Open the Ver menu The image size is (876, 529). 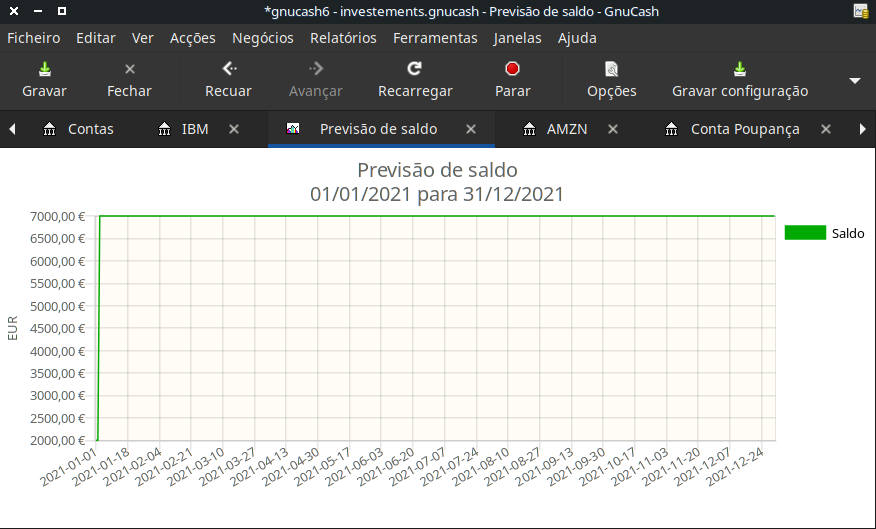click(142, 38)
